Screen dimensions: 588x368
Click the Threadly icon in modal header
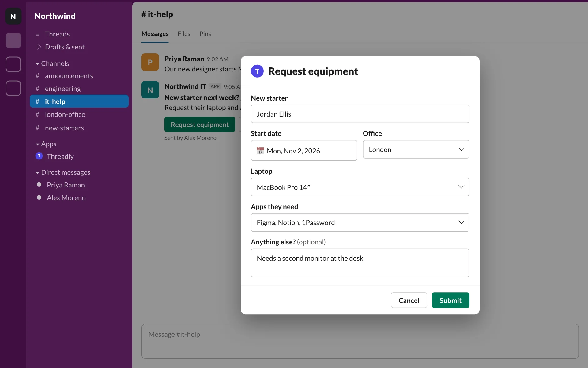click(257, 71)
